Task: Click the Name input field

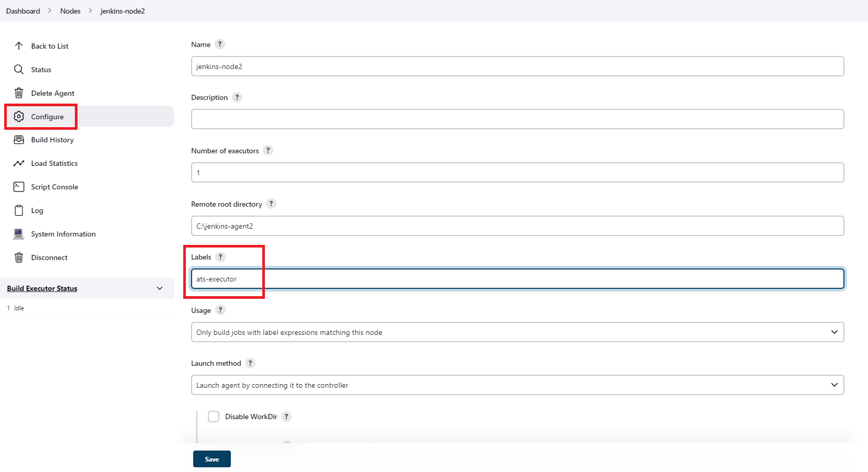Action: 517,66
